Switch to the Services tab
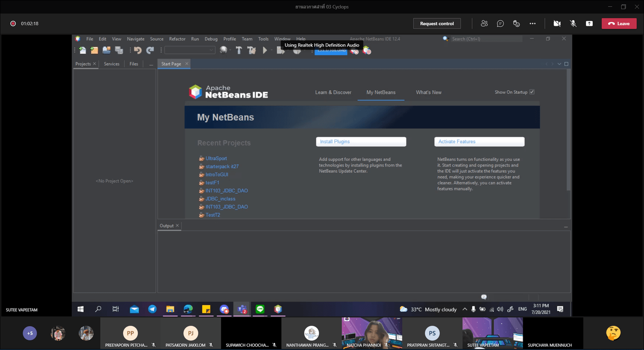Image resolution: width=644 pixels, height=350 pixels. (111, 64)
